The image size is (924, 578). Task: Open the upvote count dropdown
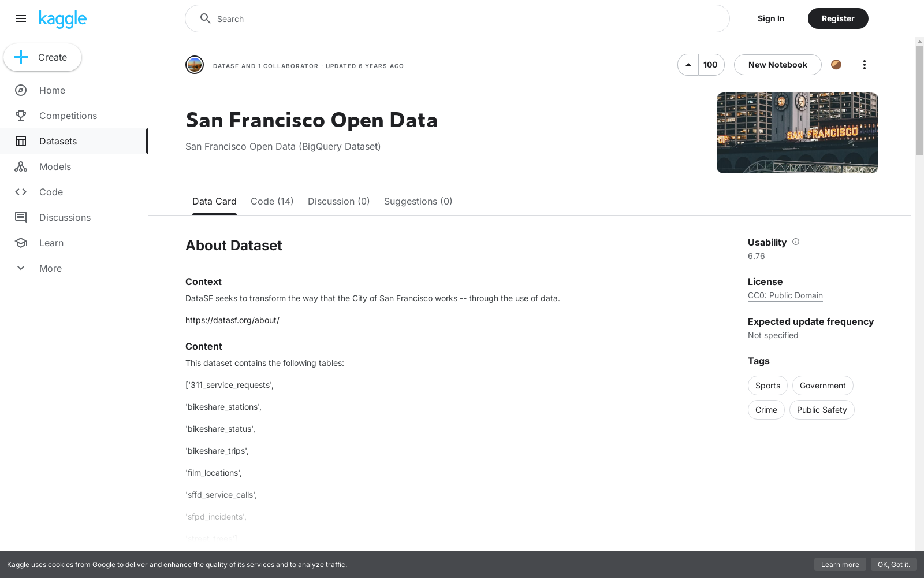[x=710, y=65]
